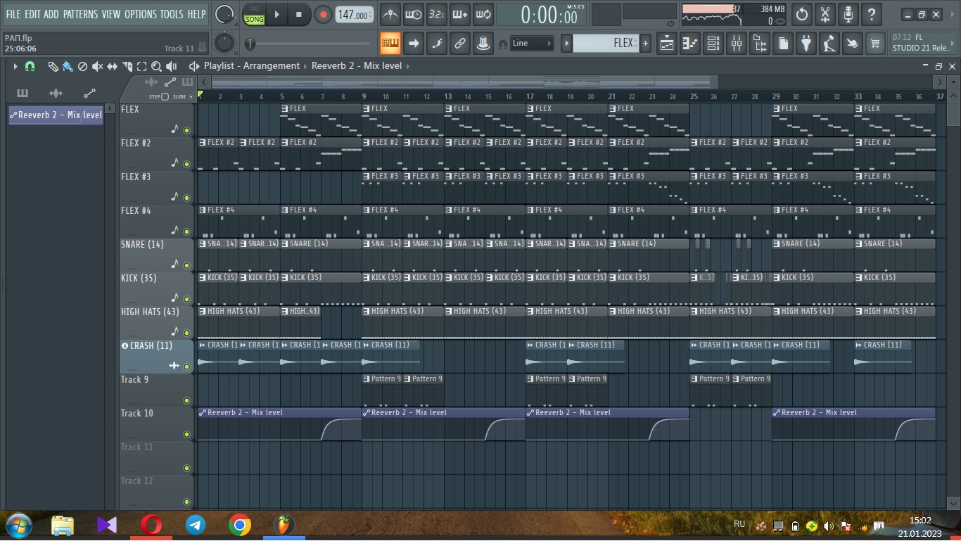Mute the SNARE (14) track
Image resolution: width=961 pixels, height=560 pixels.
point(186,265)
